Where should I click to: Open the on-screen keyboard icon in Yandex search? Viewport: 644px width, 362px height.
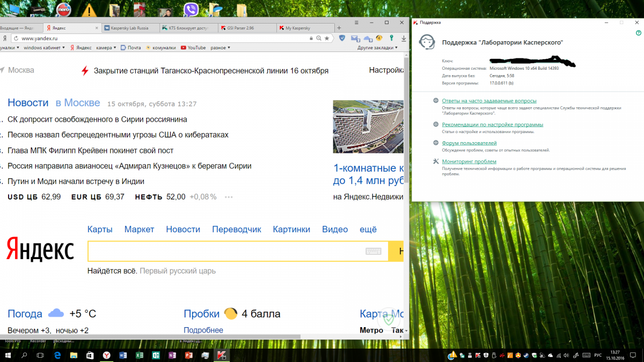pos(374,251)
